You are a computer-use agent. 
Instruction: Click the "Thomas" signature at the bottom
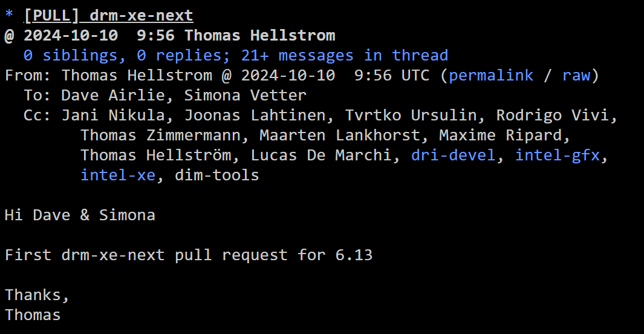(33, 315)
